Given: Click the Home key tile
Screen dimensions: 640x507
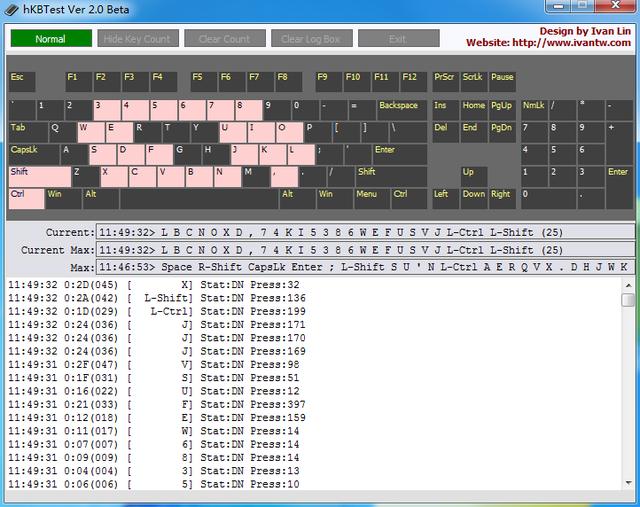Looking at the screenshot, I should click(474, 110).
